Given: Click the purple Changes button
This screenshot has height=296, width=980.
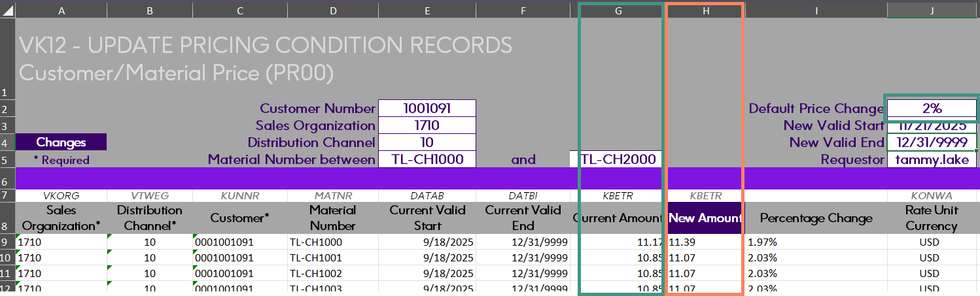Looking at the screenshot, I should pos(61,142).
